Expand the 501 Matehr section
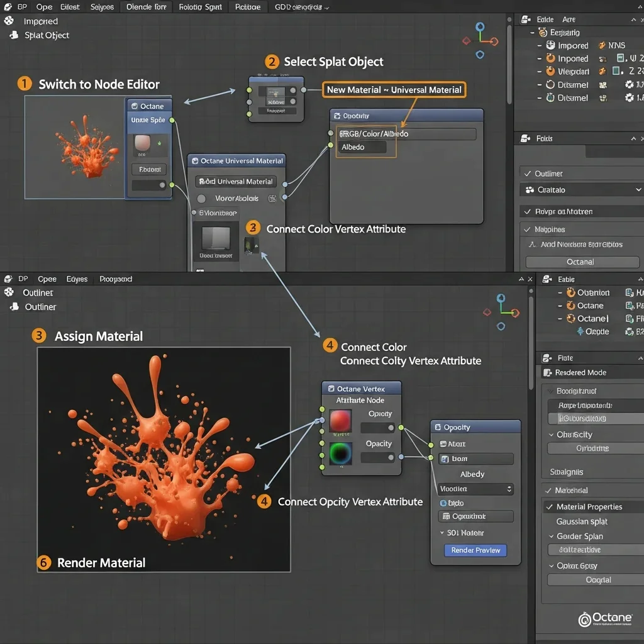Image resolution: width=644 pixels, height=644 pixels. [x=442, y=533]
